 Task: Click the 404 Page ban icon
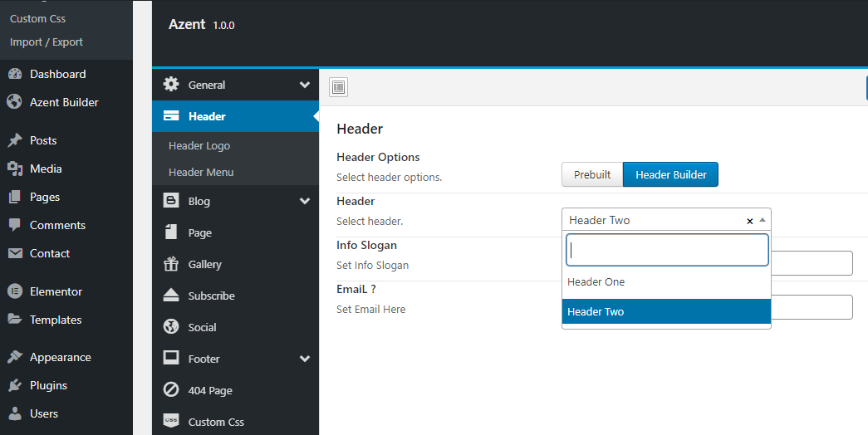[x=171, y=390]
